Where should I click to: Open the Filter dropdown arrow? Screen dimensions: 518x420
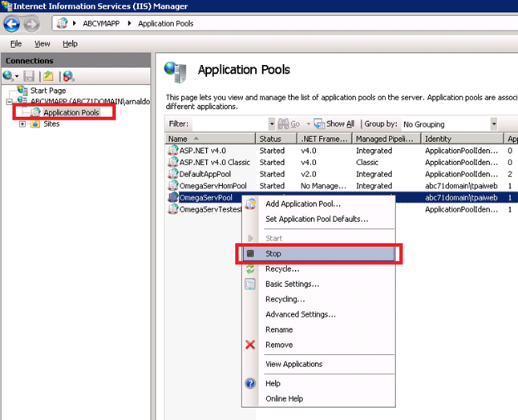click(272, 124)
